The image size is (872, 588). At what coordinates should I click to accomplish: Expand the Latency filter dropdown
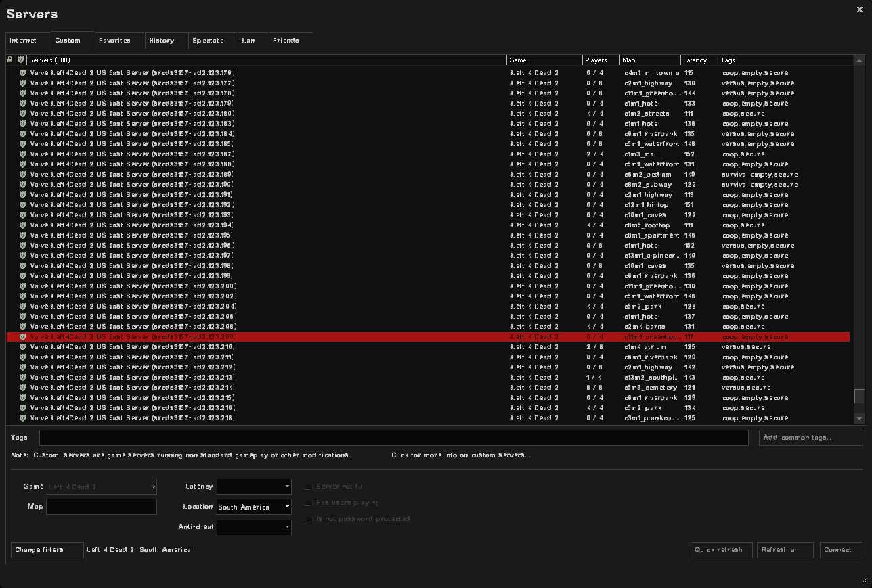[x=254, y=487]
